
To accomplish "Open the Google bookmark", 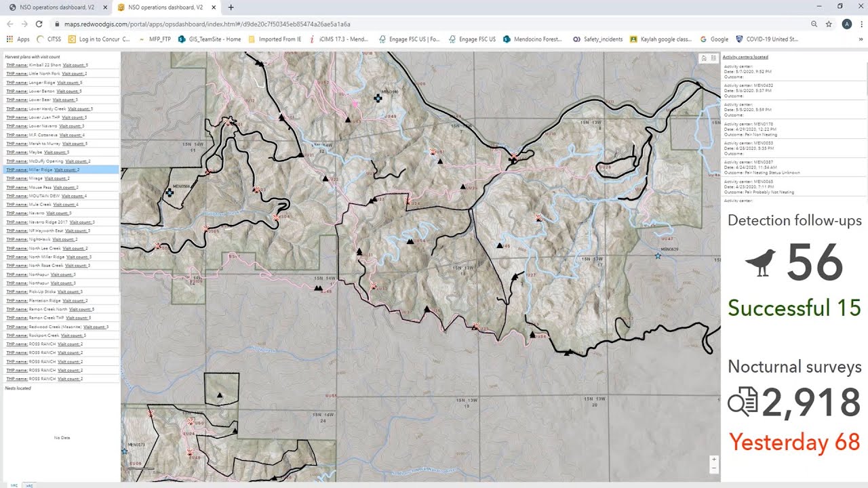I will (x=715, y=39).
